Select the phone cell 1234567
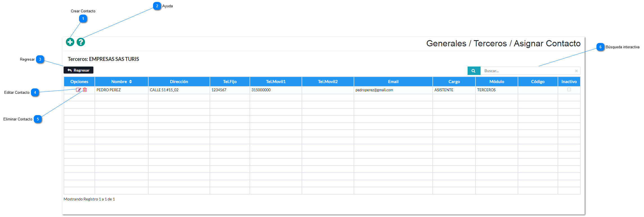The width and height of the screenshot is (644, 217). pos(230,90)
